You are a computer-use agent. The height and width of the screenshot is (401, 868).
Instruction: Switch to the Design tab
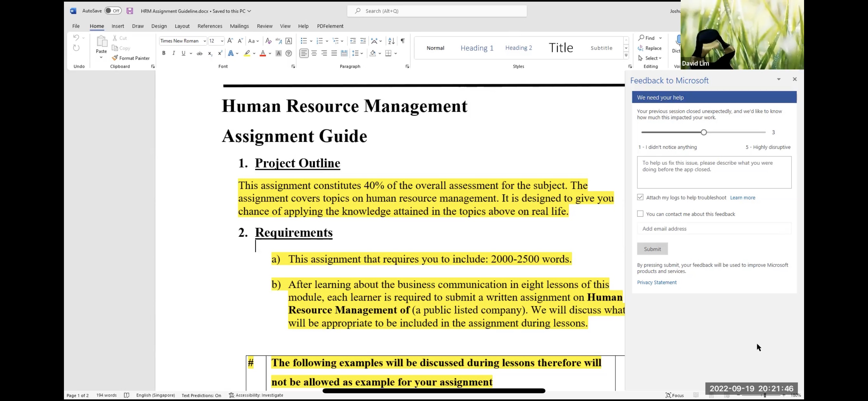(159, 26)
